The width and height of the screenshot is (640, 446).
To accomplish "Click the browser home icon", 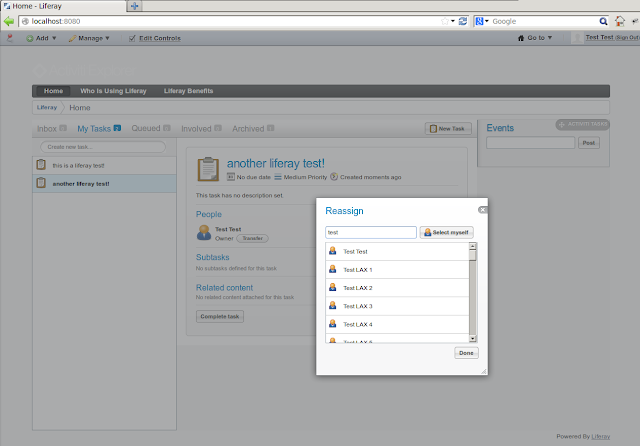I will [x=620, y=21].
